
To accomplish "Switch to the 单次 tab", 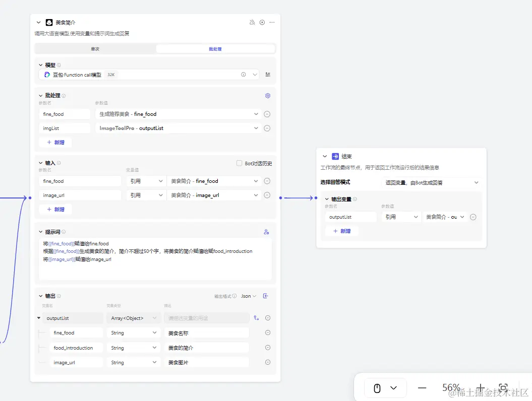I will click(95, 49).
